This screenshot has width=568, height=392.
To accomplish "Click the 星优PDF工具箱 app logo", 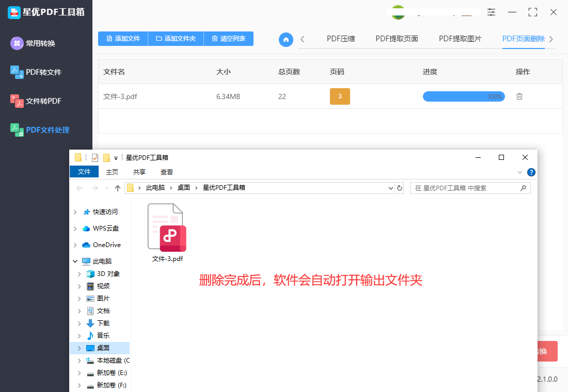I will point(14,12).
